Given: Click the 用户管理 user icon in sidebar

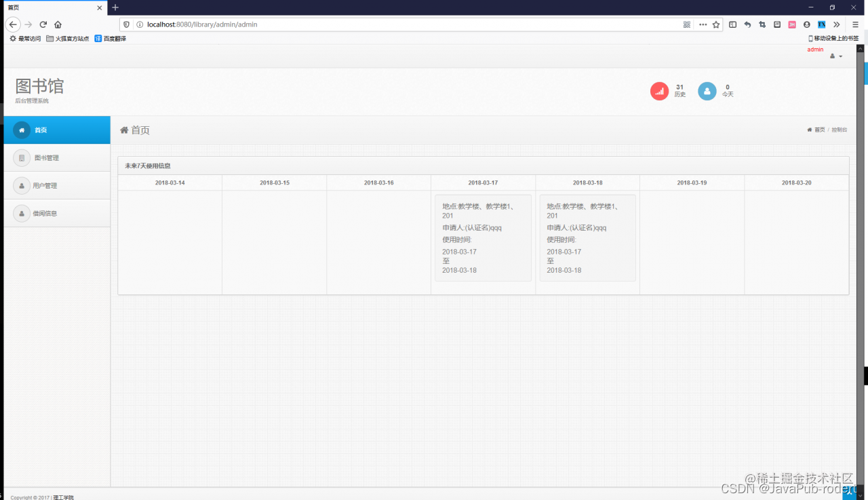Looking at the screenshot, I should point(22,185).
